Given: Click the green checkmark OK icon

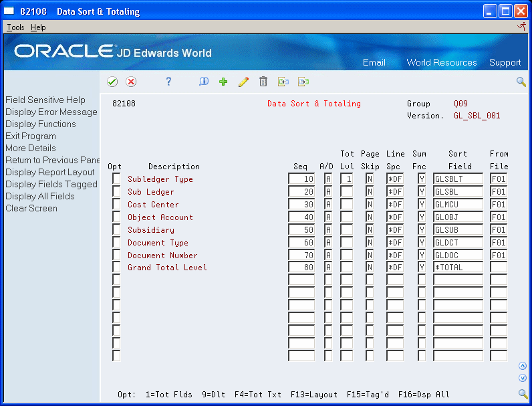Looking at the screenshot, I should [x=112, y=82].
